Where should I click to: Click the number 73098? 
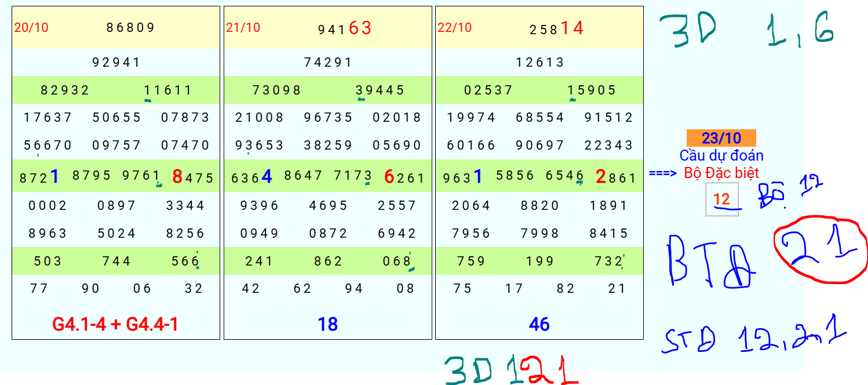277,90
